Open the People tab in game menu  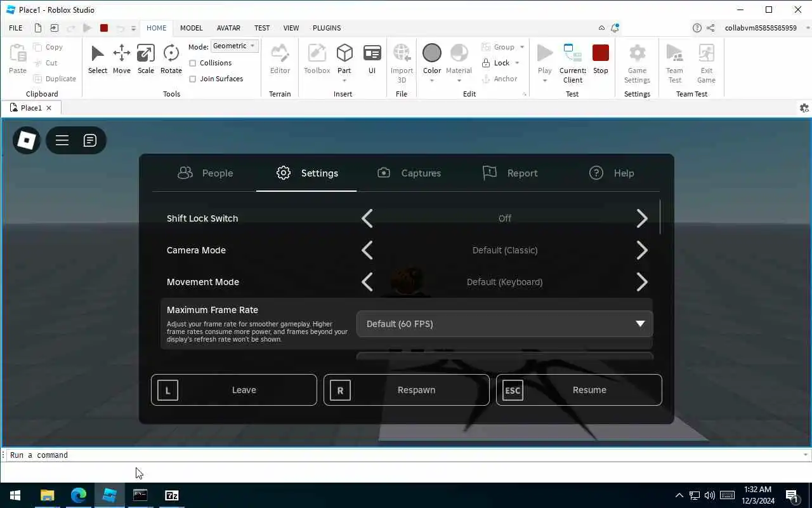click(205, 173)
